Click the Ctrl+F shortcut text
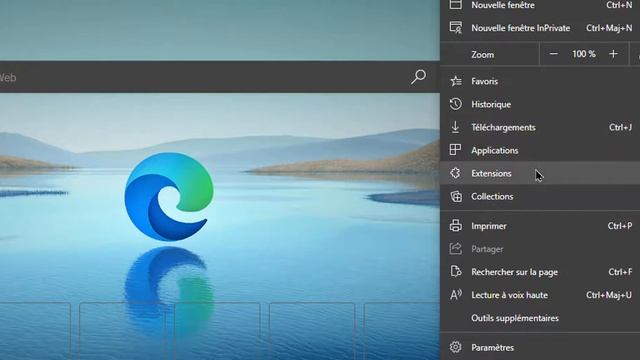This screenshot has width=640, height=360. 620,272
